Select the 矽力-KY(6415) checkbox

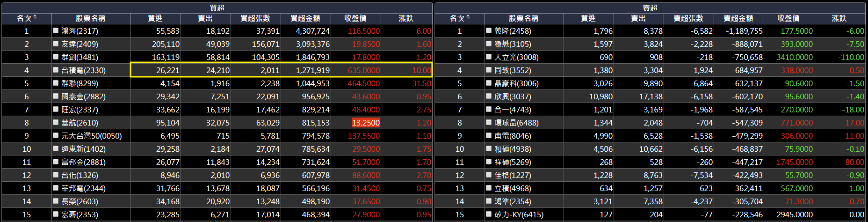[489, 214]
